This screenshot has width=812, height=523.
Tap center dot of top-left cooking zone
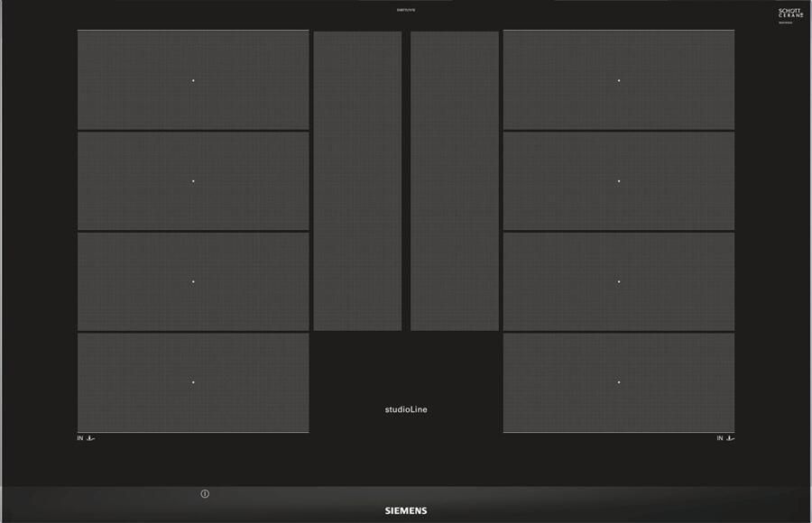[x=193, y=80]
